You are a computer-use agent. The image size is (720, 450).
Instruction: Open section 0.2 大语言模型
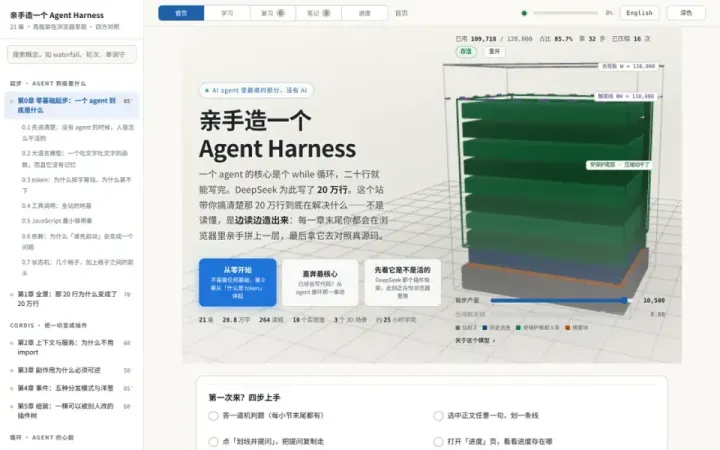point(75,159)
